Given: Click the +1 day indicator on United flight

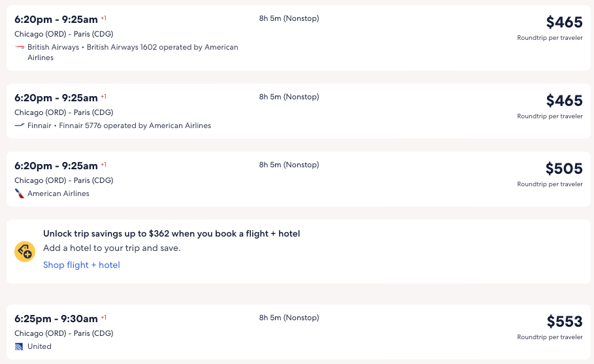Looking at the screenshot, I should 103,318.
